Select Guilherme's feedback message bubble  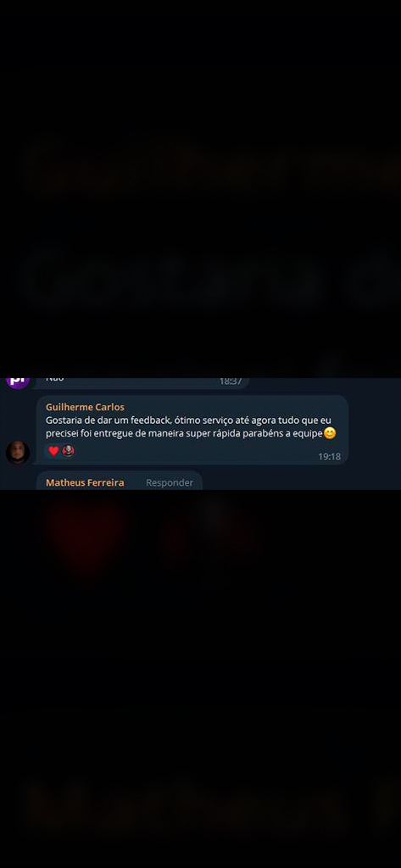192,430
